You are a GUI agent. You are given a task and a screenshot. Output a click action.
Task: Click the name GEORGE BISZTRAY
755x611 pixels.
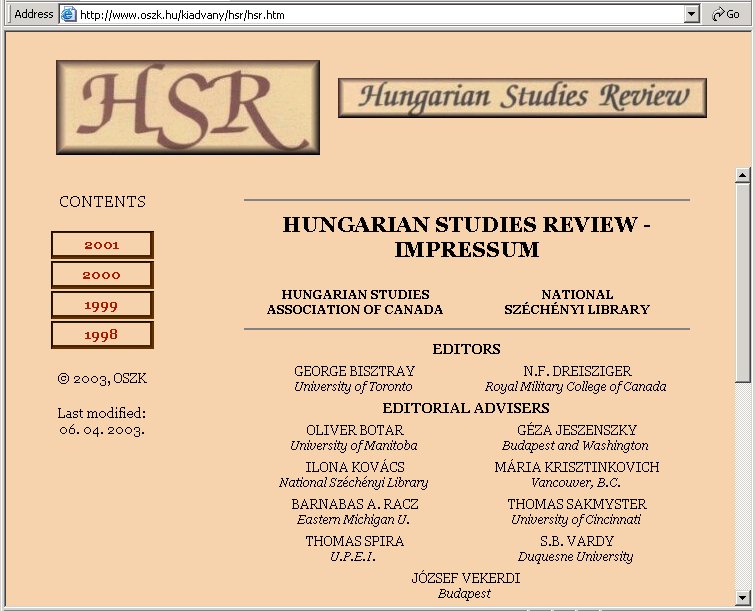(x=354, y=371)
